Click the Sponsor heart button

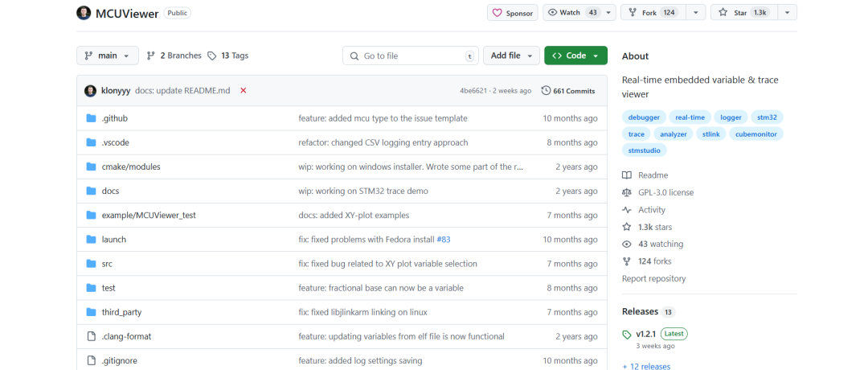tap(513, 13)
